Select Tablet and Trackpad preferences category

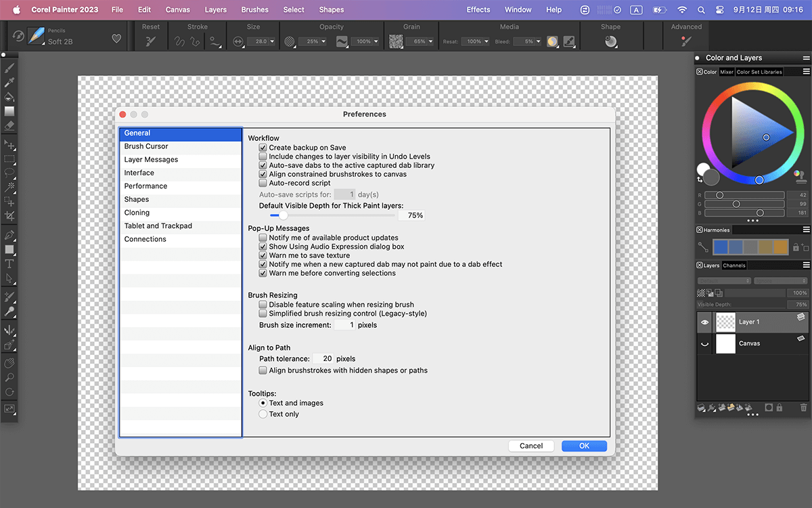click(x=181, y=226)
